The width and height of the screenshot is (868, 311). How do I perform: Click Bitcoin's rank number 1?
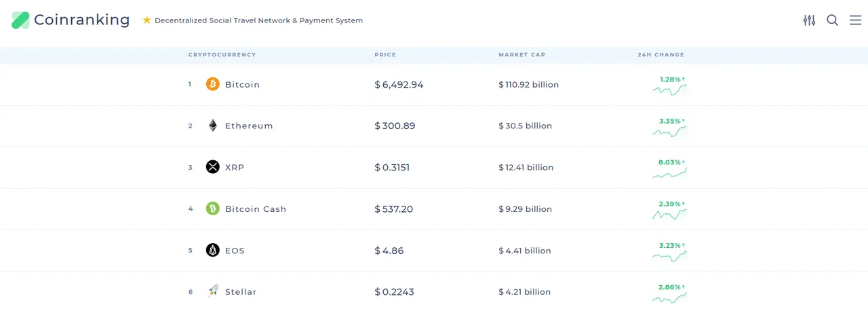(190, 84)
